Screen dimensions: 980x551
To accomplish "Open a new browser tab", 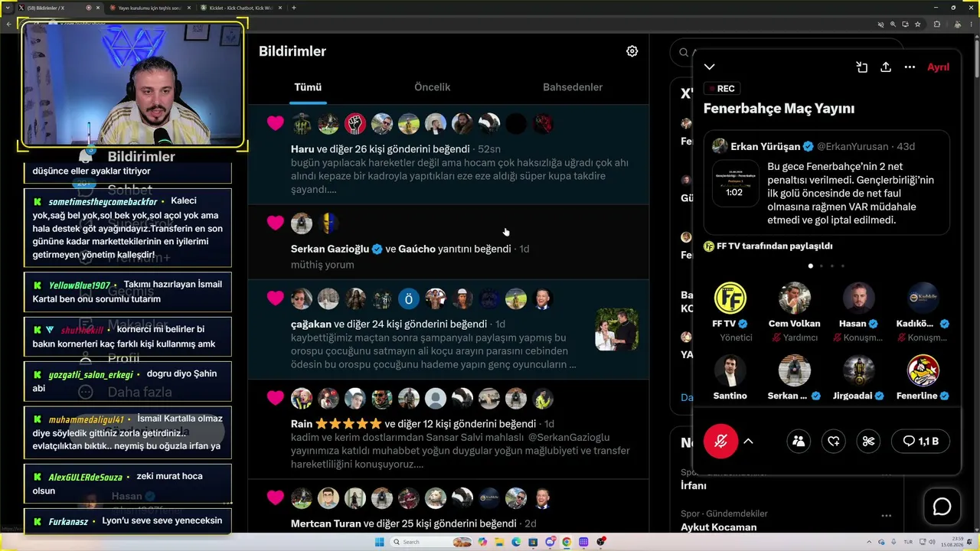I will point(294,8).
